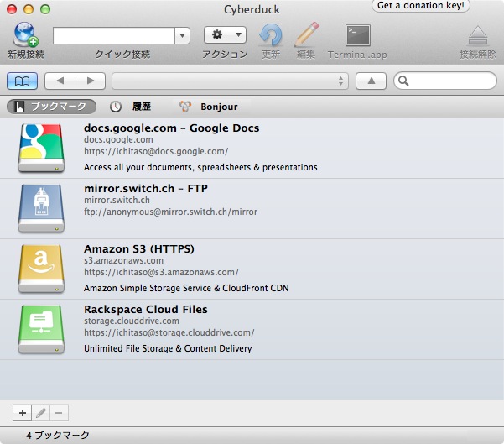This screenshot has width=504, height=444.
Task: Click the s3.amazonaws.com hostname text
Action: (x=124, y=260)
